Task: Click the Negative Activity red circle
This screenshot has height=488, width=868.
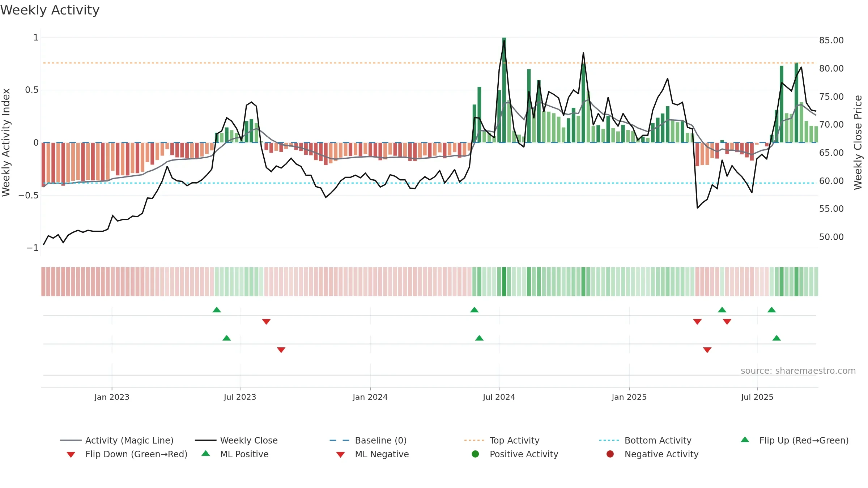Action: [x=610, y=454]
